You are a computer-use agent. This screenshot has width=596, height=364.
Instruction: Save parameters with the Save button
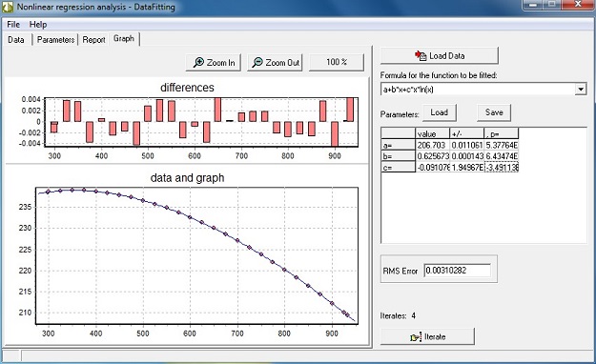494,112
